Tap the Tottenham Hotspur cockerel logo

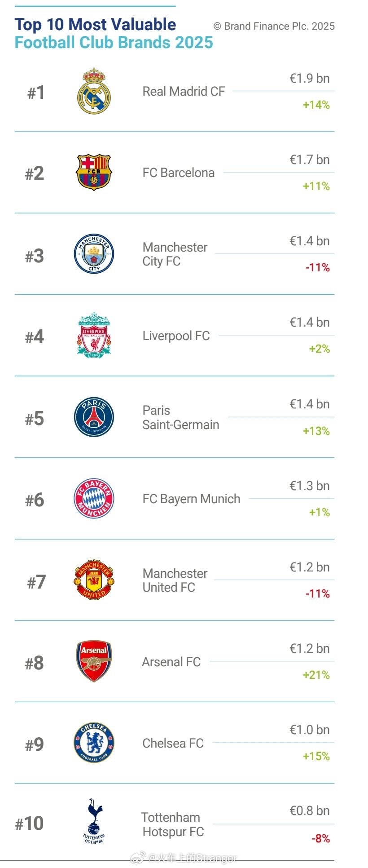[94, 822]
